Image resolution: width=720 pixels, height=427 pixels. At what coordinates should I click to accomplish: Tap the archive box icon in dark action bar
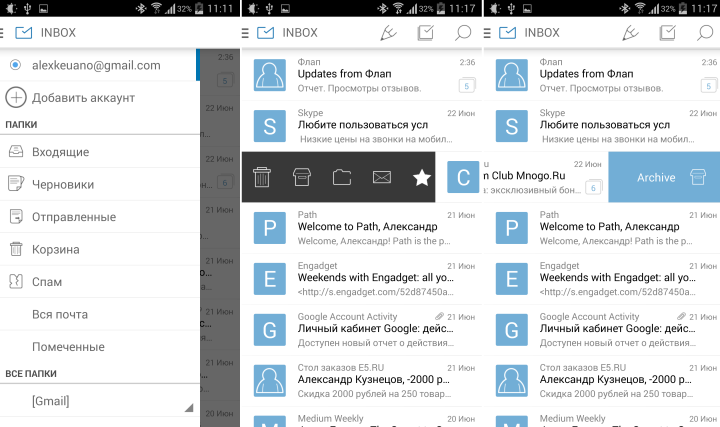(301, 178)
